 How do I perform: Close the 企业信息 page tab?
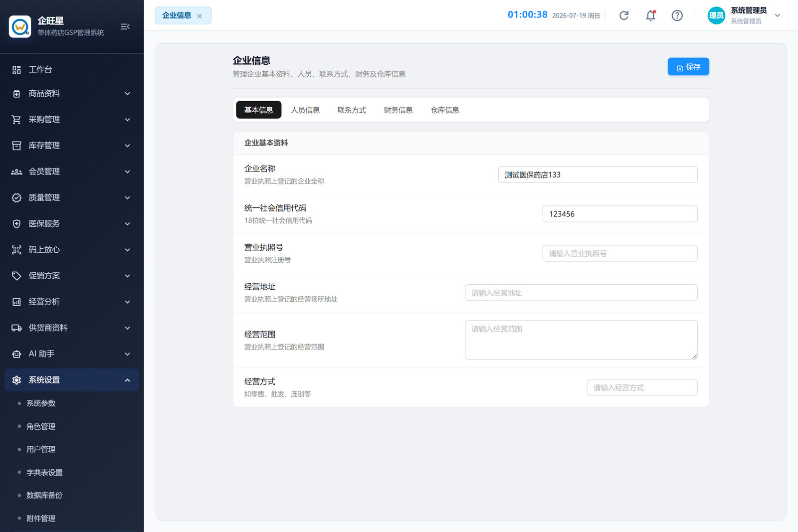point(199,16)
